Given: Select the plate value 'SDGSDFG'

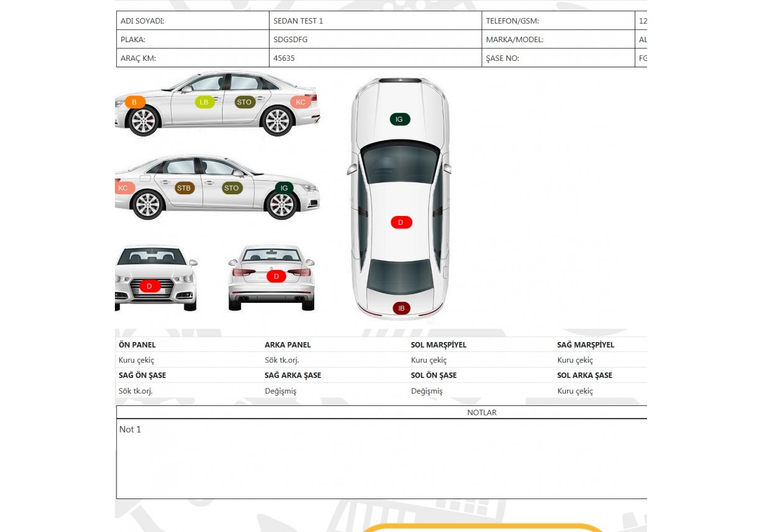Looking at the screenshot, I should point(291,39).
